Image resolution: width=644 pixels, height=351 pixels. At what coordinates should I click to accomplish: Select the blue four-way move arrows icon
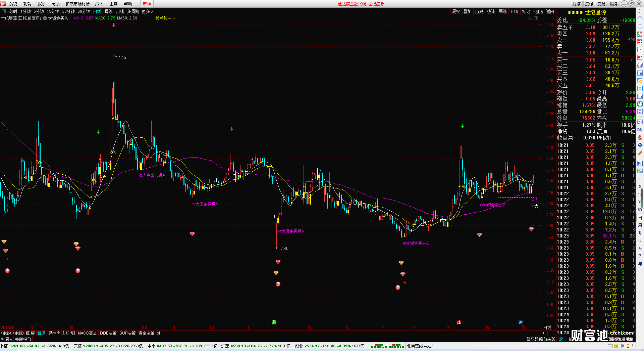640,145
